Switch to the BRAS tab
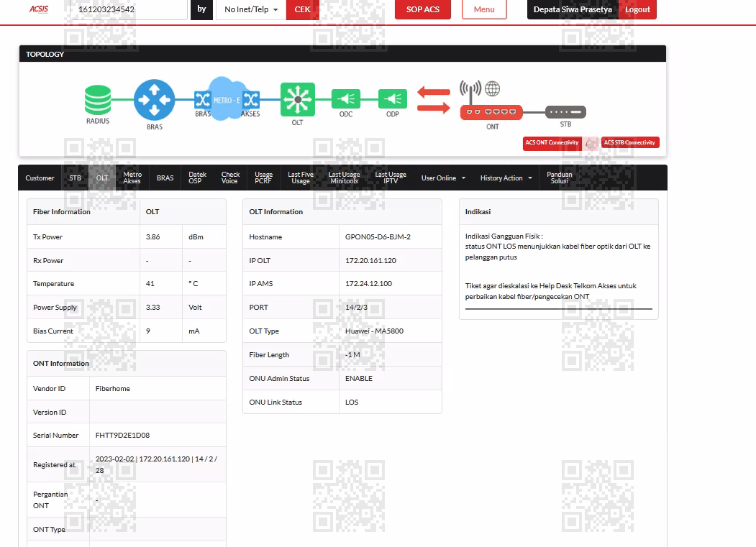This screenshot has height=547, width=756. click(165, 178)
